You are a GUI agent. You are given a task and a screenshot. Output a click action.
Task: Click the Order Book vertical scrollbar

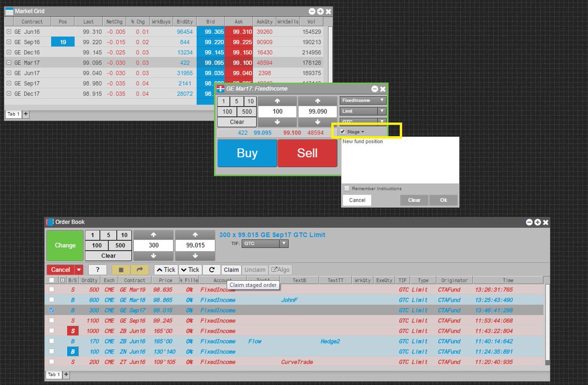[x=547, y=324]
